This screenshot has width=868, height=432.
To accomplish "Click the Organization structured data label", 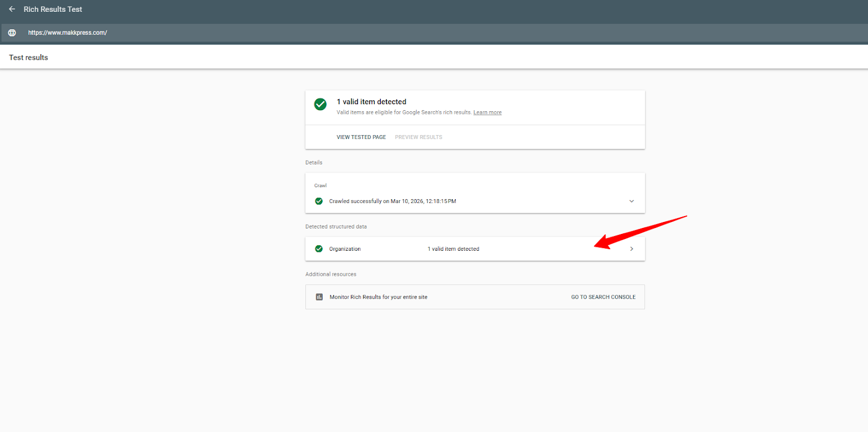I will pyautogui.click(x=344, y=249).
